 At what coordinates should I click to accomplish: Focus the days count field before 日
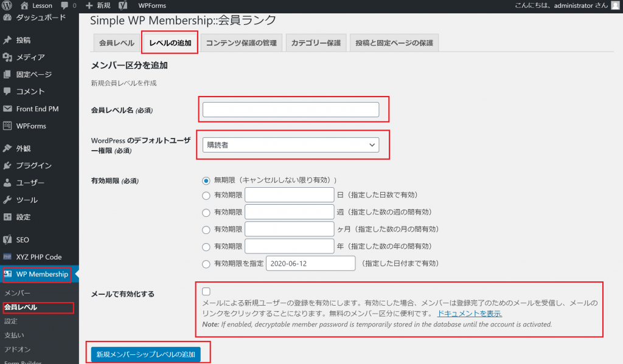[x=289, y=195]
